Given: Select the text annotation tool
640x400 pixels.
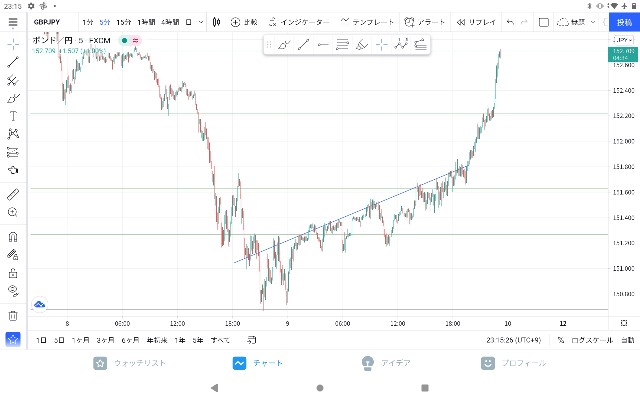Looking at the screenshot, I should 13,116.
